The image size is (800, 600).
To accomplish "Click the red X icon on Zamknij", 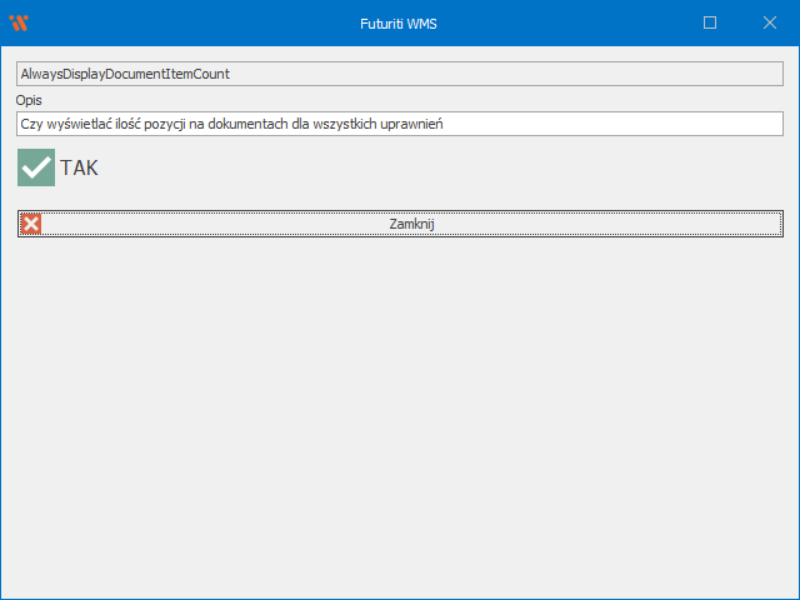I will (32, 224).
